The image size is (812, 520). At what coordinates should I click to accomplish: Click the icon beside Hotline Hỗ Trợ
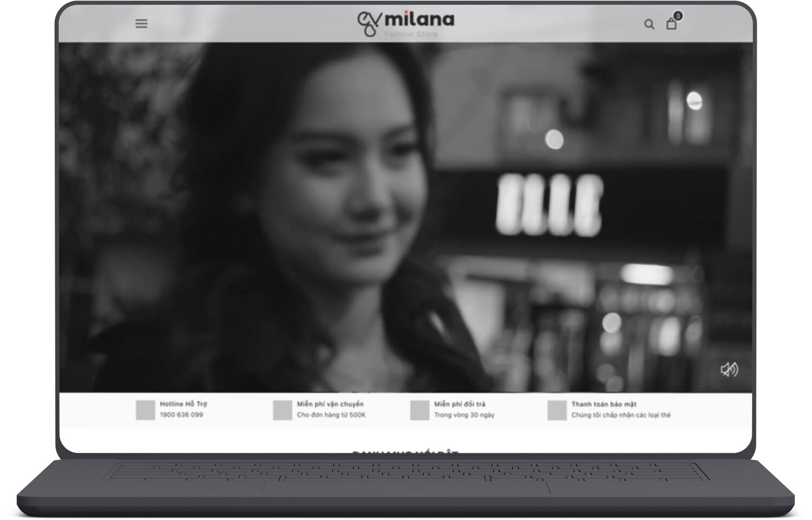point(145,410)
